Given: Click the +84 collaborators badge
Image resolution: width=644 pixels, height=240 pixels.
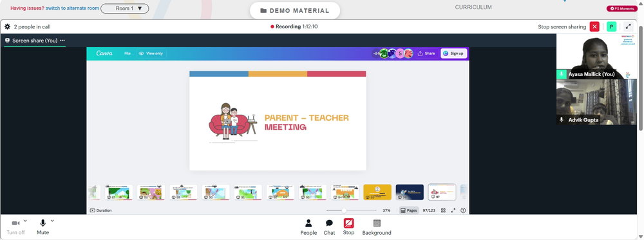Looking at the screenshot, I should coord(376,54).
